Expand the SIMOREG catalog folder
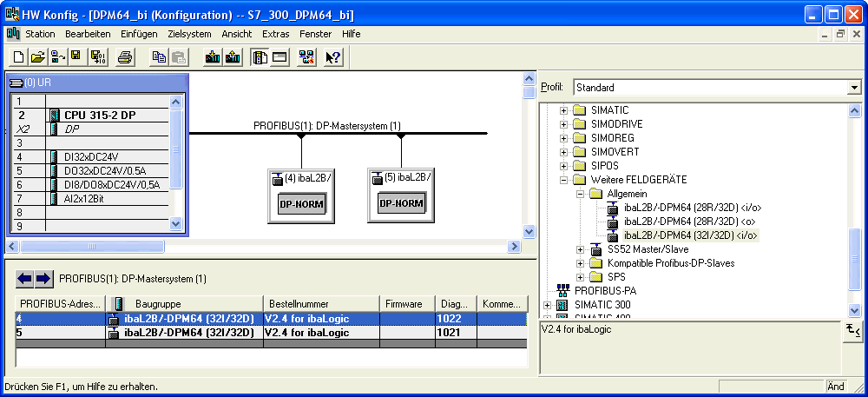The width and height of the screenshot is (868, 397). pyautogui.click(x=563, y=138)
